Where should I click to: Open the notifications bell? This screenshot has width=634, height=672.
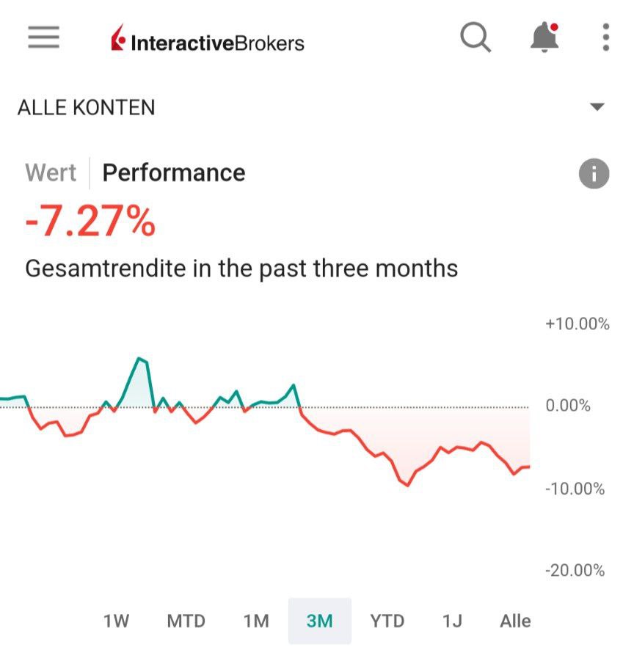544,37
